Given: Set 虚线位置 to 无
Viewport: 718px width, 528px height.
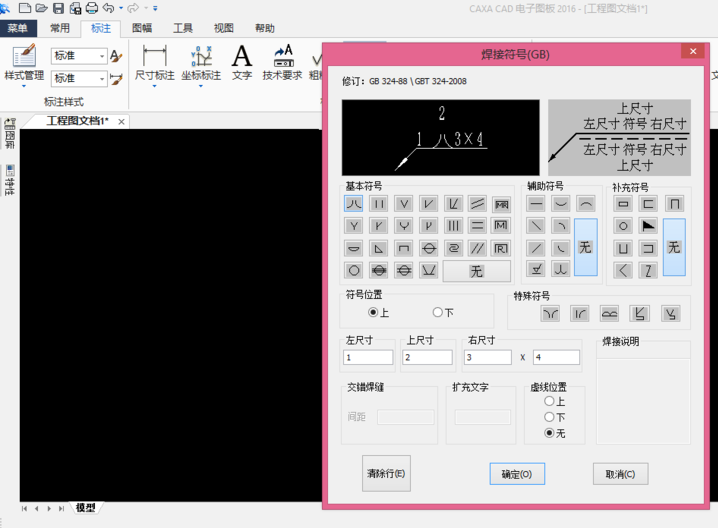Looking at the screenshot, I should click(x=555, y=433).
